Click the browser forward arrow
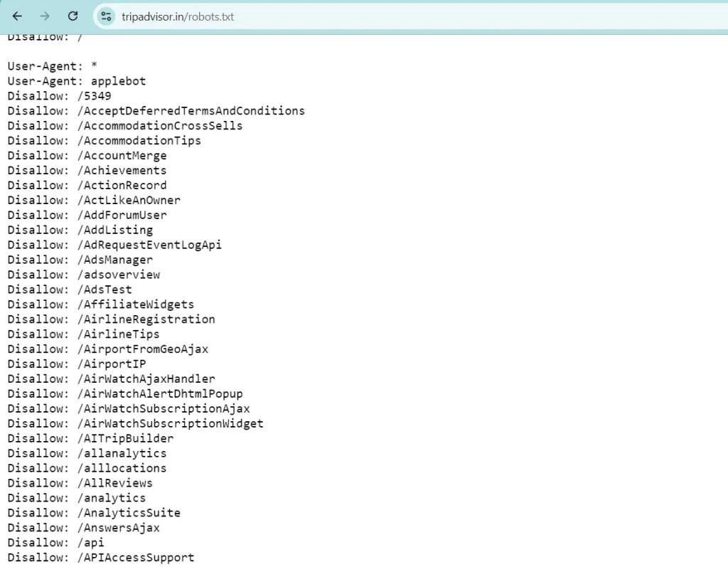 click(x=45, y=16)
